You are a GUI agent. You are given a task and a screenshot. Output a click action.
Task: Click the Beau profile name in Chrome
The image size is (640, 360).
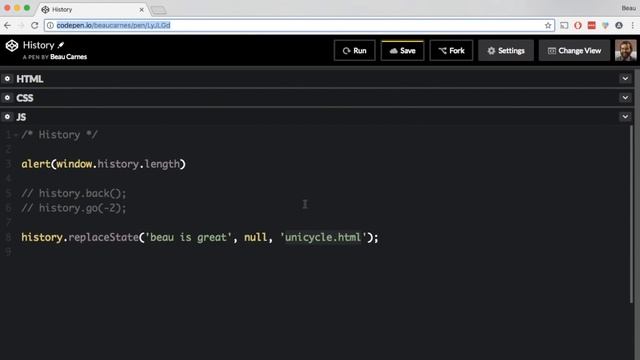629,8
